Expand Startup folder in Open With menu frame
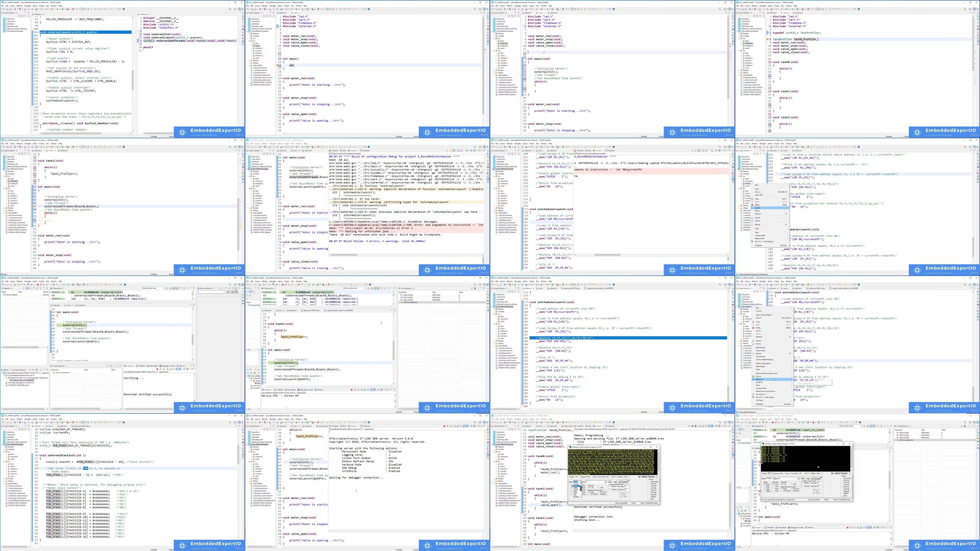This screenshot has height=551, width=980. coord(739,206)
